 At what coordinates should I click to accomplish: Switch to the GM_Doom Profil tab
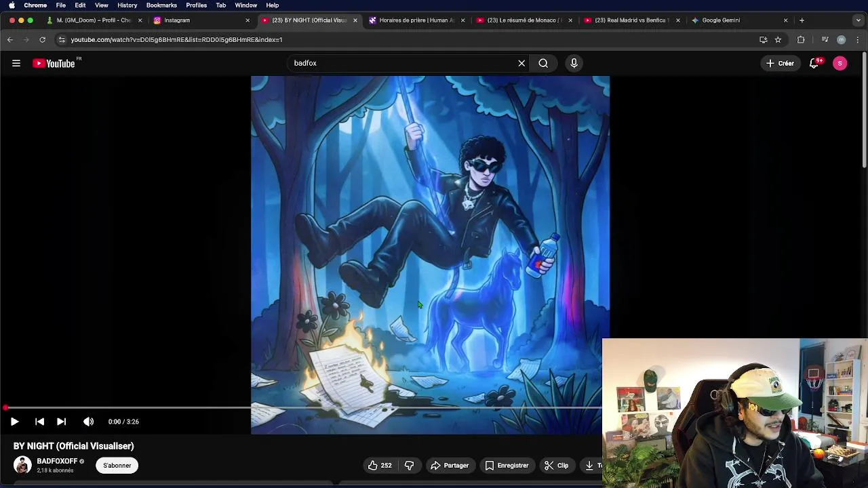(94, 20)
